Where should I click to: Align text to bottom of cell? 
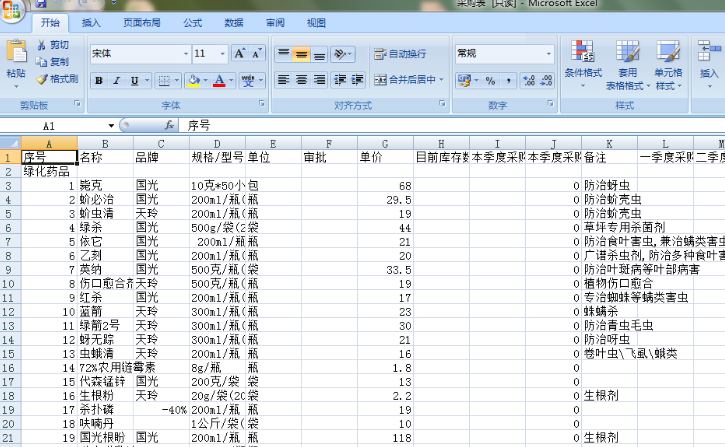click(319, 54)
